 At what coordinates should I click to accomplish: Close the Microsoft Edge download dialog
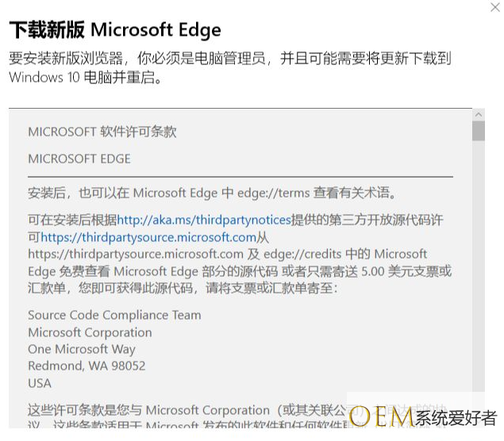click(x=495, y=6)
